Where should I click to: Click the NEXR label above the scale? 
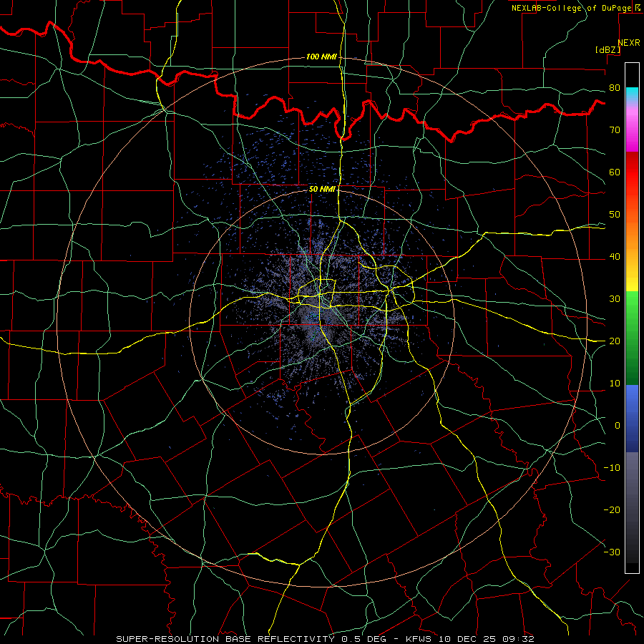[628, 43]
